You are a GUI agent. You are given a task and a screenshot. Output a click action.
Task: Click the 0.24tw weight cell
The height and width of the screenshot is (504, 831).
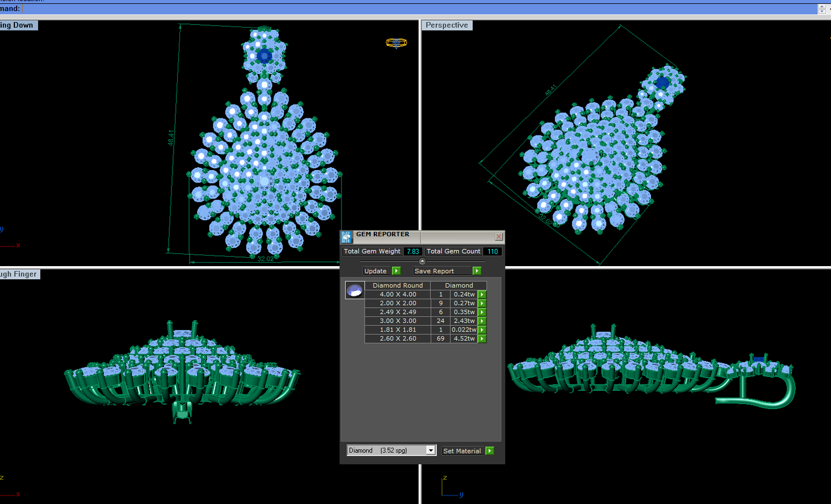click(x=464, y=294)
